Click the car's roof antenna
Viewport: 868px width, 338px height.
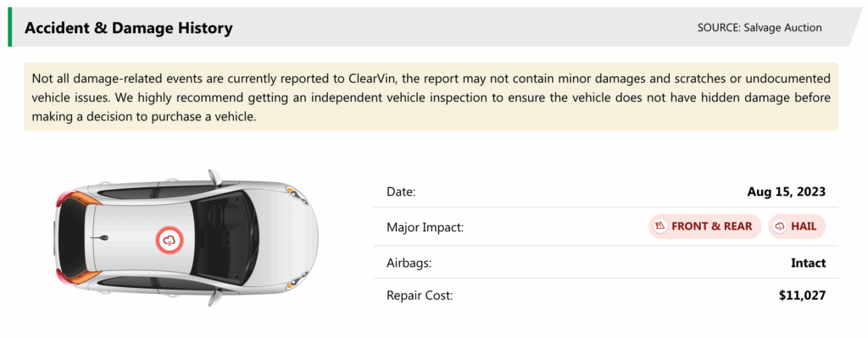coord(101,238)
